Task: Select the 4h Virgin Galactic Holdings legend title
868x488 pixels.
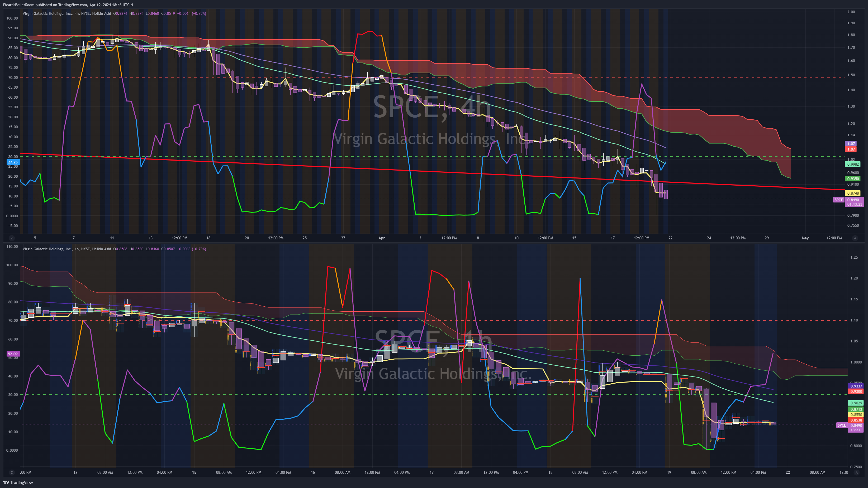Action: click(67, 13)
